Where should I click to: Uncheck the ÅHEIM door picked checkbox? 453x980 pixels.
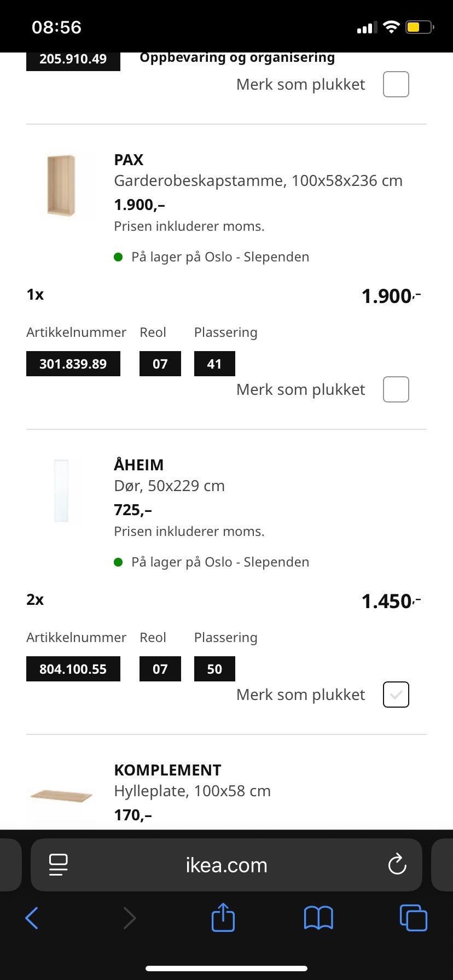(x=396, y=695)
